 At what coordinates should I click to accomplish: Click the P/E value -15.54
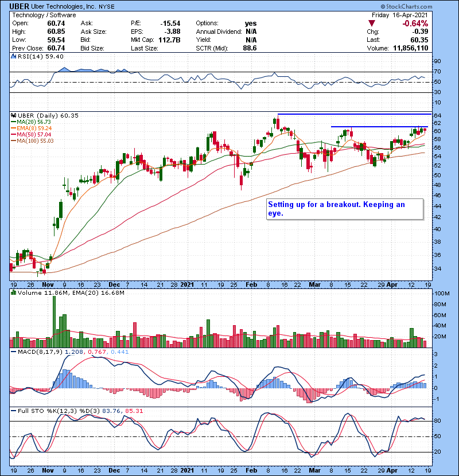click(x=170, y=24)
